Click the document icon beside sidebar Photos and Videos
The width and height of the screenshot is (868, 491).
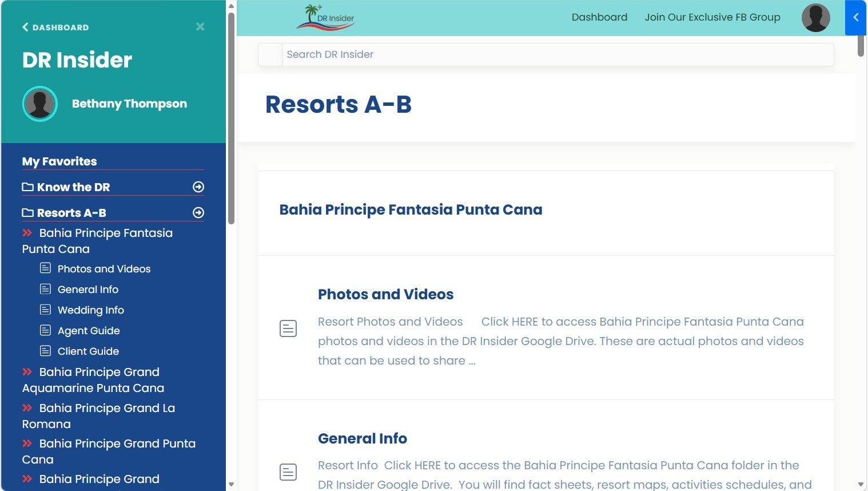click(x=46, y=268)
